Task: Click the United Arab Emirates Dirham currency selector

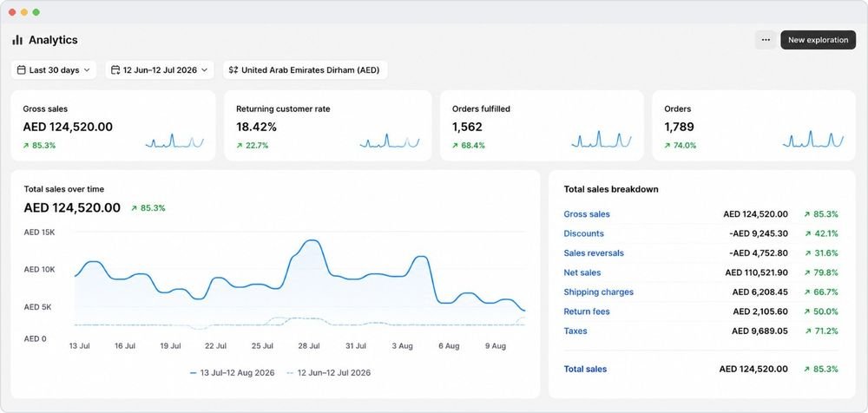Action: 306,70
